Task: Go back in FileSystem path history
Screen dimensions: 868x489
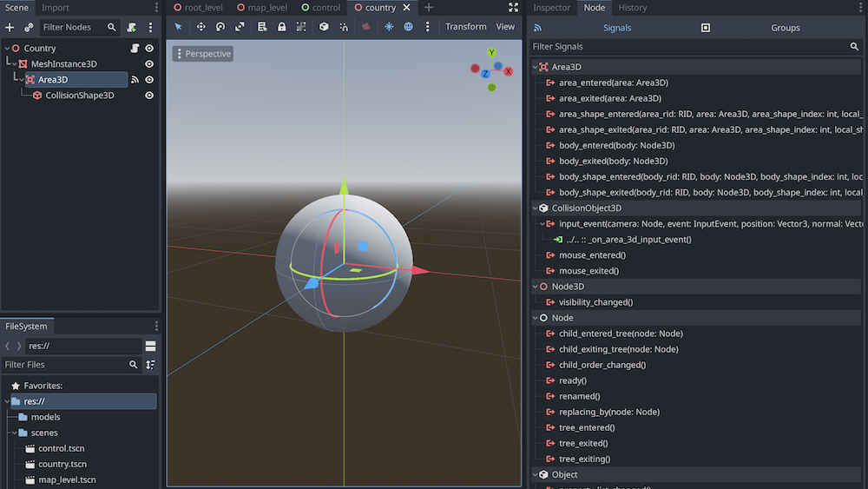Action: [x=7, y=346]
